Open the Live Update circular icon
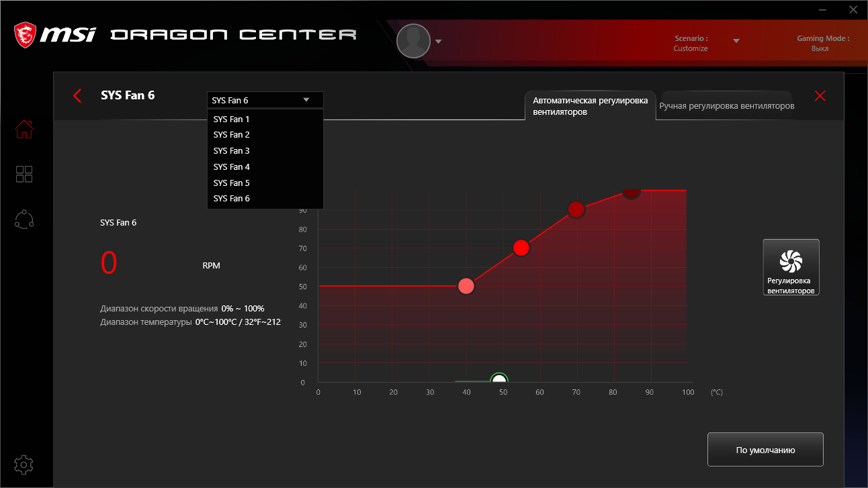The image size is (868, 488). coord(24,219)
